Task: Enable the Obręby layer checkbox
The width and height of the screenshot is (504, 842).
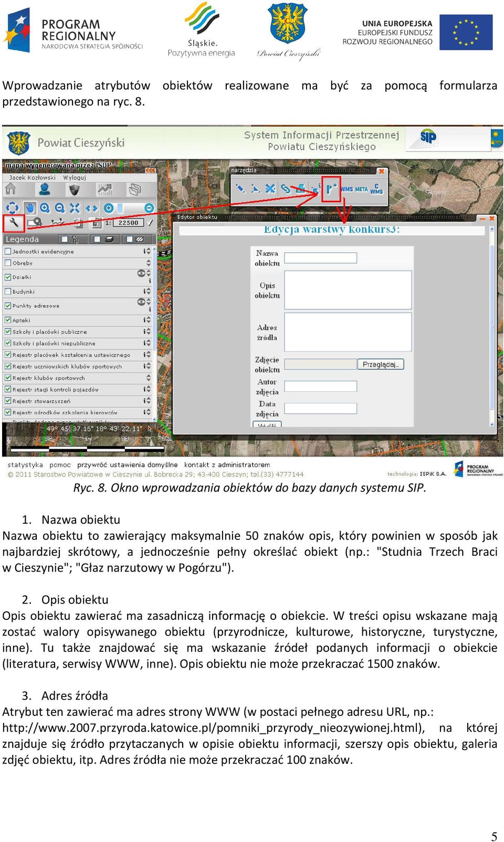Action: 8,263
